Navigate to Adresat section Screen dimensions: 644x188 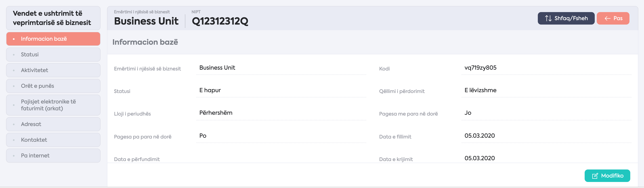[53, 124]
